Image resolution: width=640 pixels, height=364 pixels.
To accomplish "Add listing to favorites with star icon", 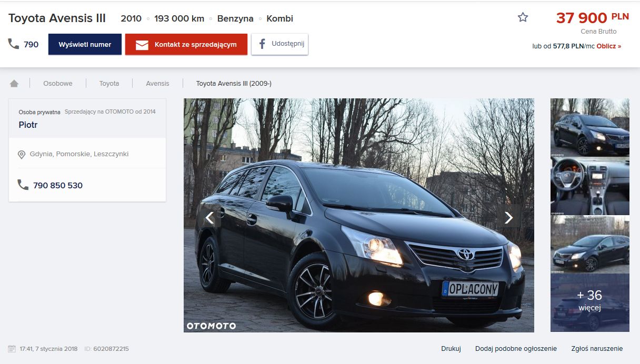I will pyautogui.click(x=523, y=17).
